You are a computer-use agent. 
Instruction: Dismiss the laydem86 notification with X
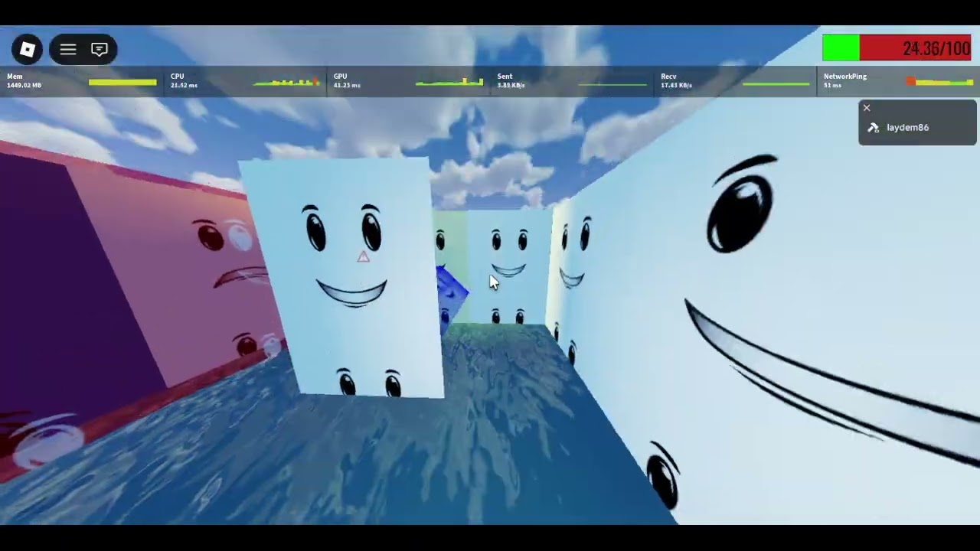coord(867,108)
